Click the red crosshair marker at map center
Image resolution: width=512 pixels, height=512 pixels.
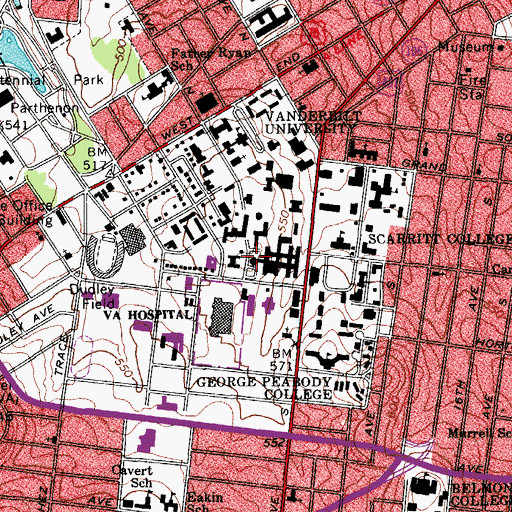coord(256,256)
